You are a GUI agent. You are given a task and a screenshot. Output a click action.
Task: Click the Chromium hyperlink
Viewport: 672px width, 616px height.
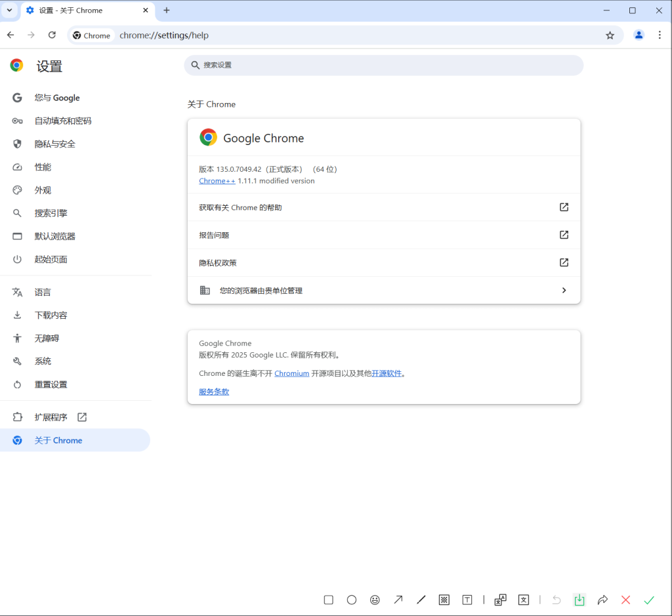pyautogui.click(x=291, y=373)
